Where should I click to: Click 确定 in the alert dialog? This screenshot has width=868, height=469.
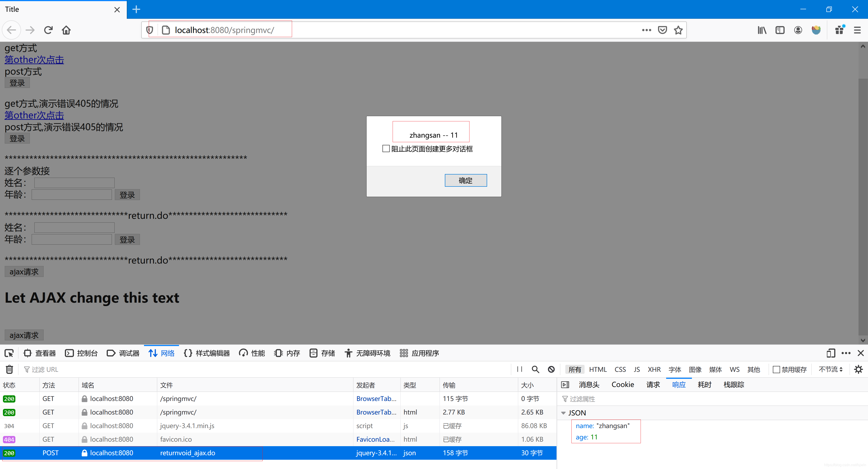click(x=466, y=180)
